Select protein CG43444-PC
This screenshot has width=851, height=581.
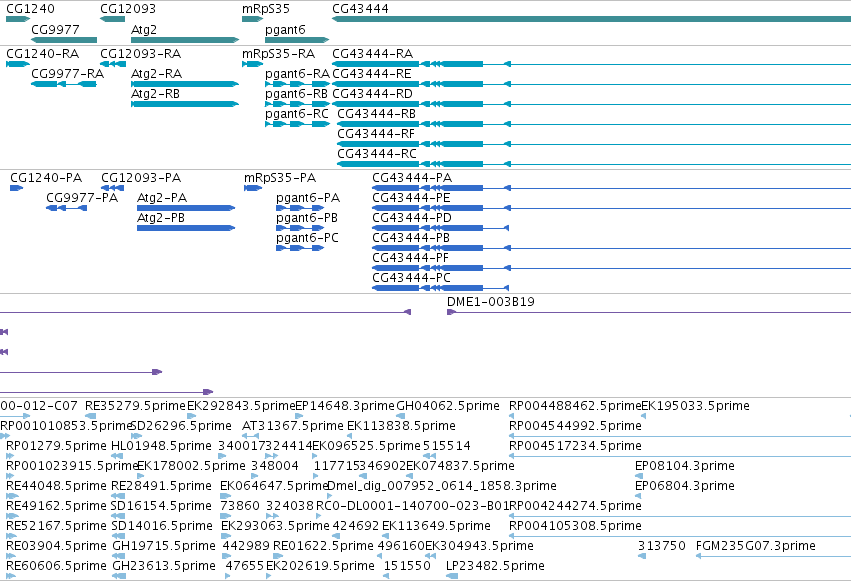click(x=411, y=278)
